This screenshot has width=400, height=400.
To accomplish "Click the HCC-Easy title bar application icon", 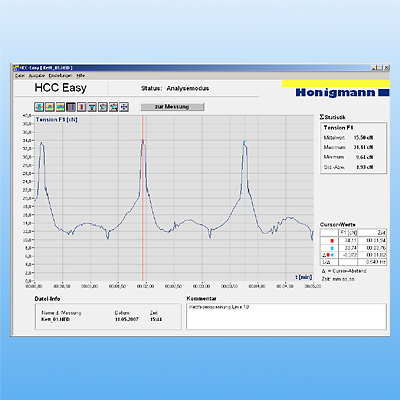I will [x=16, y=68].
